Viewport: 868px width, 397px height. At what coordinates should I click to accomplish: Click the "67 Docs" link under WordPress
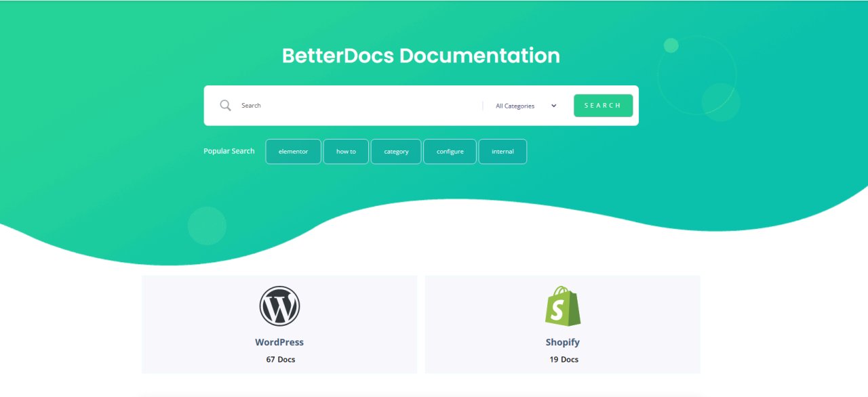tap(280, 359)
